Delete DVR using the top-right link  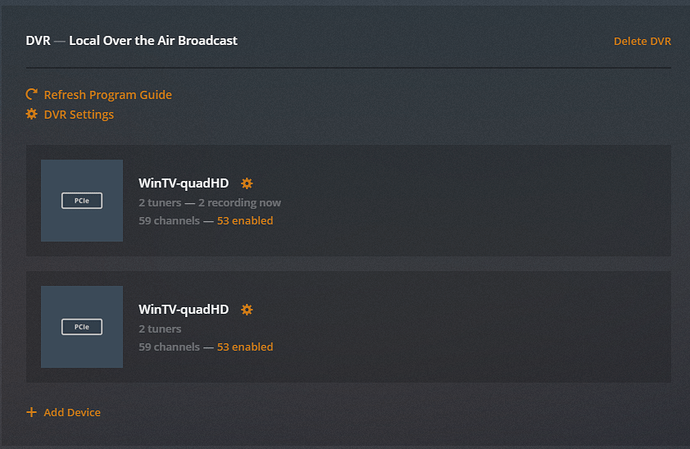tap(642, 41)
